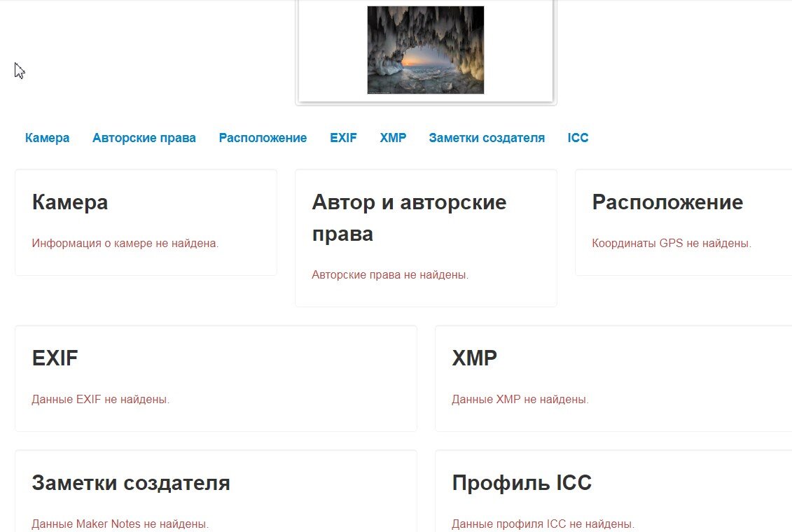Select text 'Данные профиля ICC не найдены.'
Screen dimensions: 792x532
pyautogui.click(x=543, y=524)
